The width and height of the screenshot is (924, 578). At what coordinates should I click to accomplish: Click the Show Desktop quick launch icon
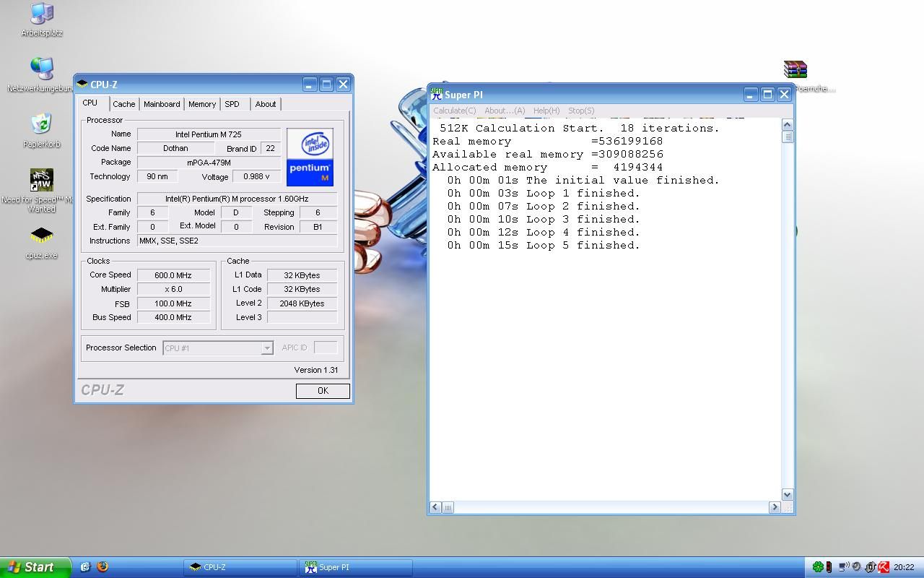coord(85,567)
